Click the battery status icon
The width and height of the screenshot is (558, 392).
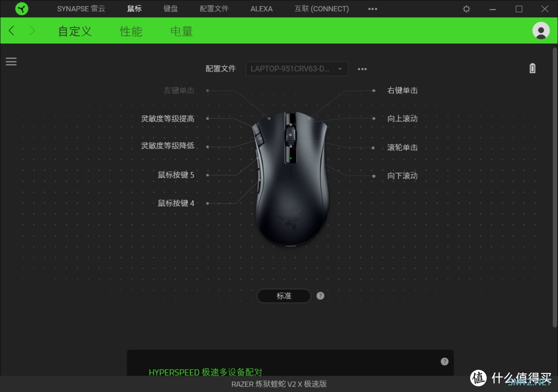pyautogui.click(x=533, y=69)
